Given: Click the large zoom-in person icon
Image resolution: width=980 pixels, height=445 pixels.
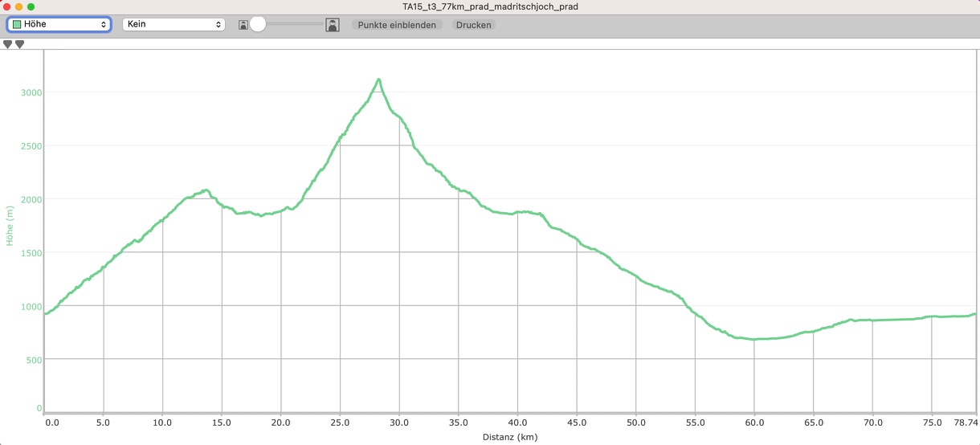Looking at the screenshot, I should point(333,25).
